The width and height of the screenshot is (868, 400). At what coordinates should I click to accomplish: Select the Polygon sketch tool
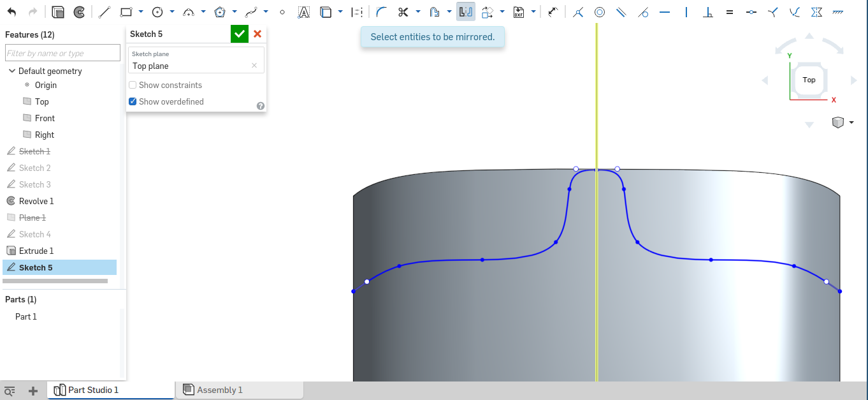pos(220,11)
